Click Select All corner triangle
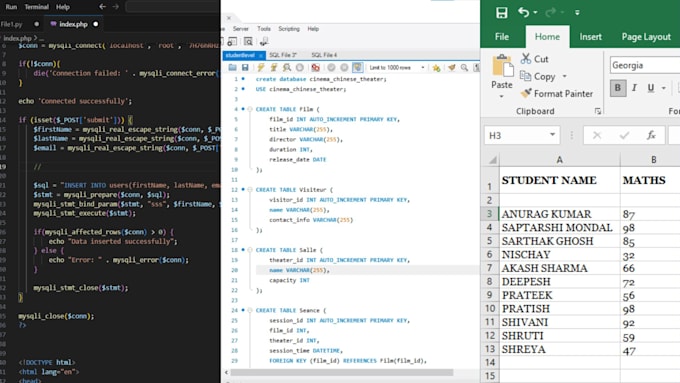This screenshot has height=383, width=680. (x=492, y=160)
